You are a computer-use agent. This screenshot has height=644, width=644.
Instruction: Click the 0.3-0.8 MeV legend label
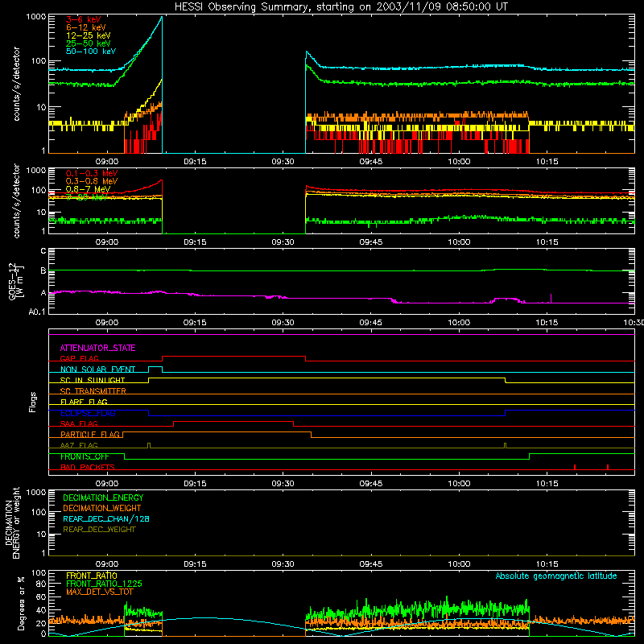pyautogui.click(x=92, y=181)
